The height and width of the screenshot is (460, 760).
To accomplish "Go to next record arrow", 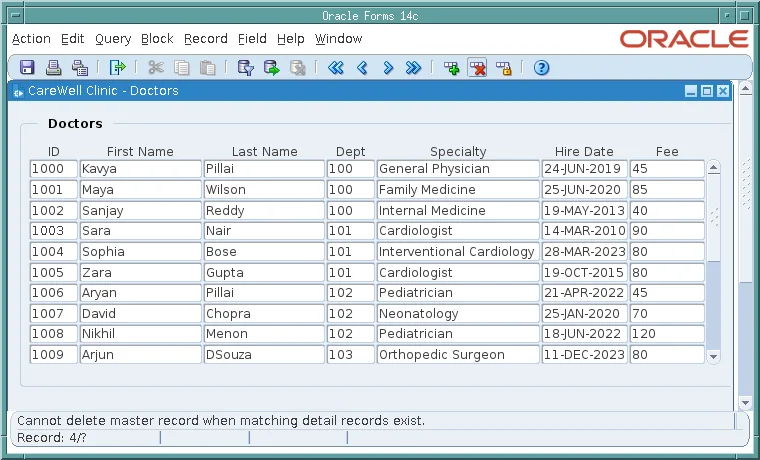I will (388, 67).
